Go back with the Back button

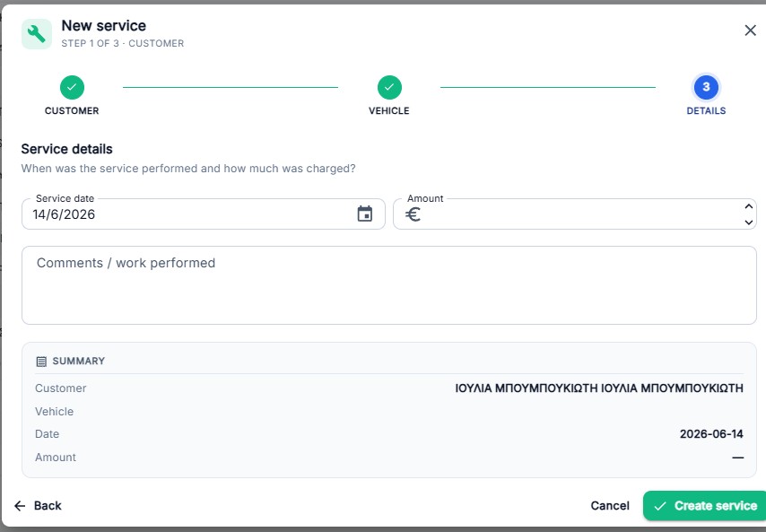pos(38,506)
